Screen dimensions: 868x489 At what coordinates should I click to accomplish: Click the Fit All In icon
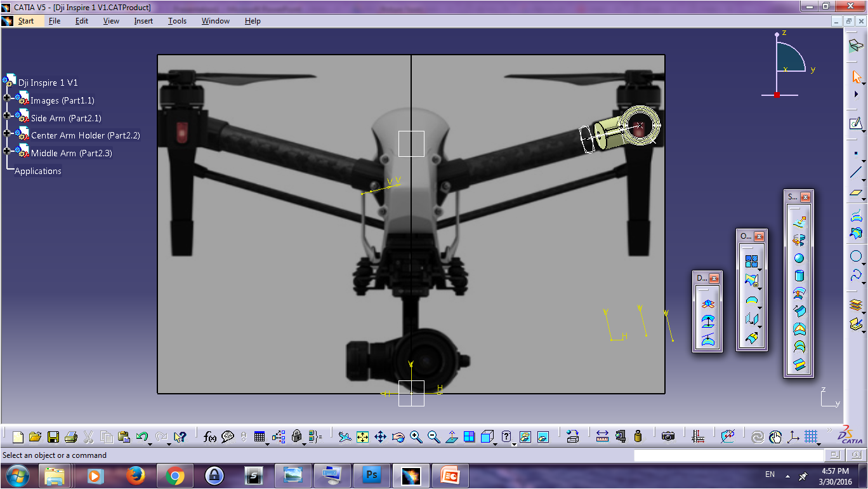[362, 436]
